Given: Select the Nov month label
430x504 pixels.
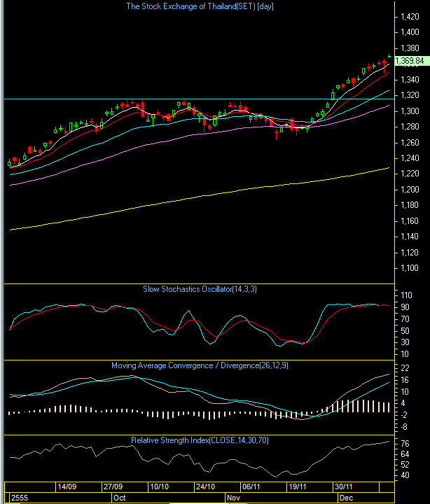Looking at the screenshot, I should [233, 496].
